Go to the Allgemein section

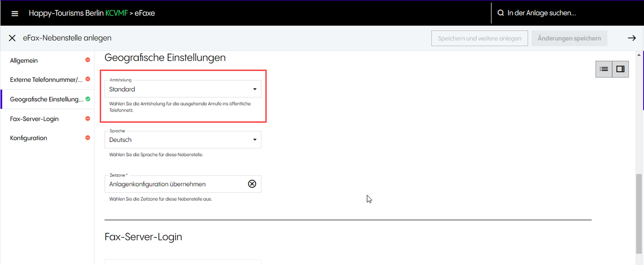(24, 60)
